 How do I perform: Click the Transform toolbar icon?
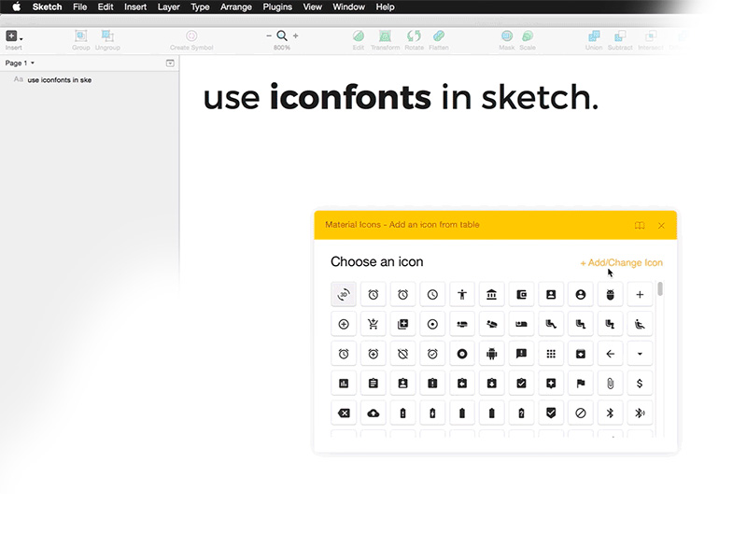[x=385, y=40]
